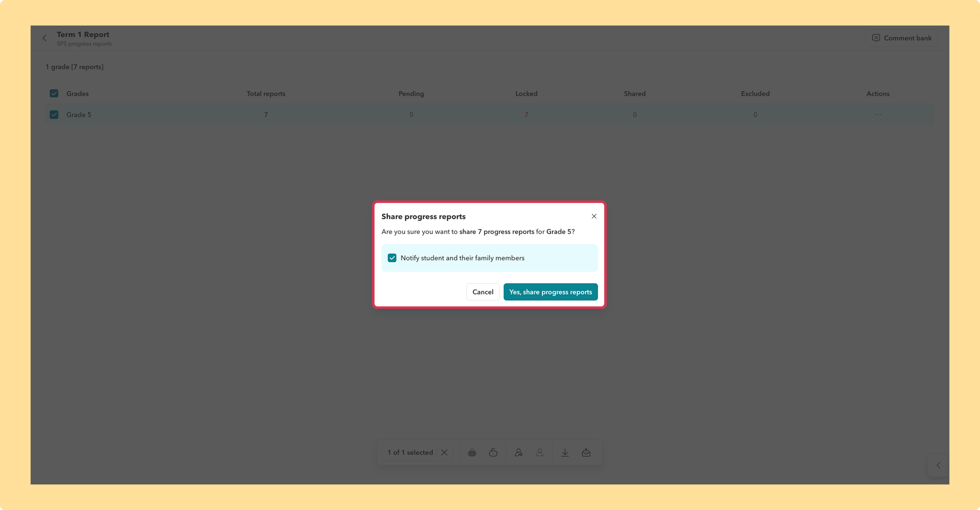
Task: Click the Shared count 0 for Grade 5
Action: click(635, 115)
